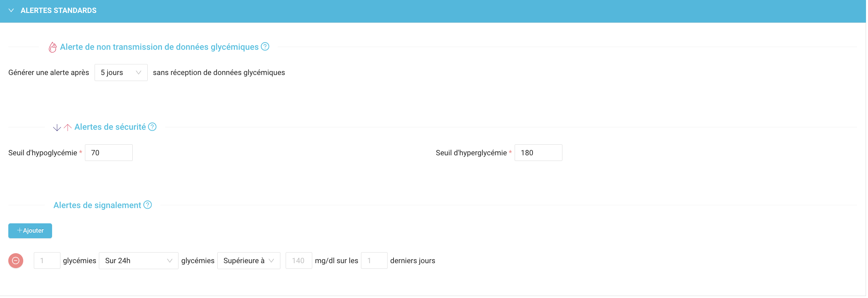Open the Sur 24h period dropdown
This screenshot has width=868, height=298.
(x=139, y=261)
